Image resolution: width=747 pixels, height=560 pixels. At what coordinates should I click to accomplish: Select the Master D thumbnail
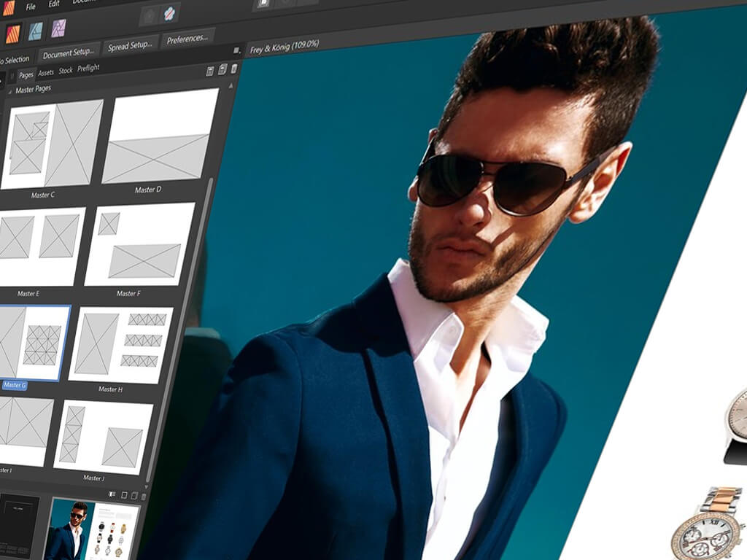coord(159,136)
